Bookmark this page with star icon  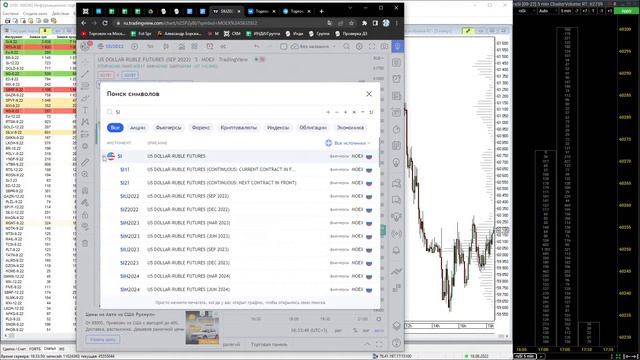[x=351, y=23]
